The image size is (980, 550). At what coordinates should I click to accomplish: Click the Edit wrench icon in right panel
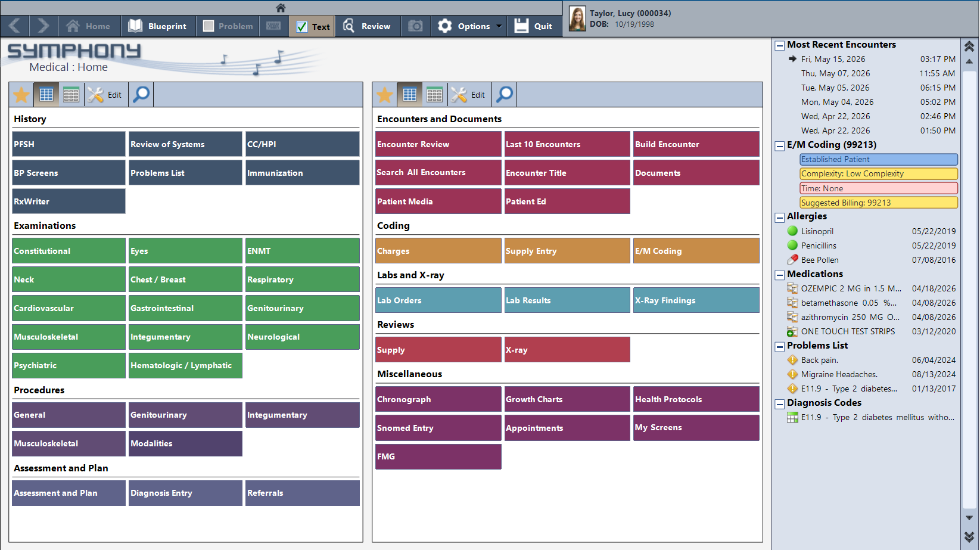[459, 95]
